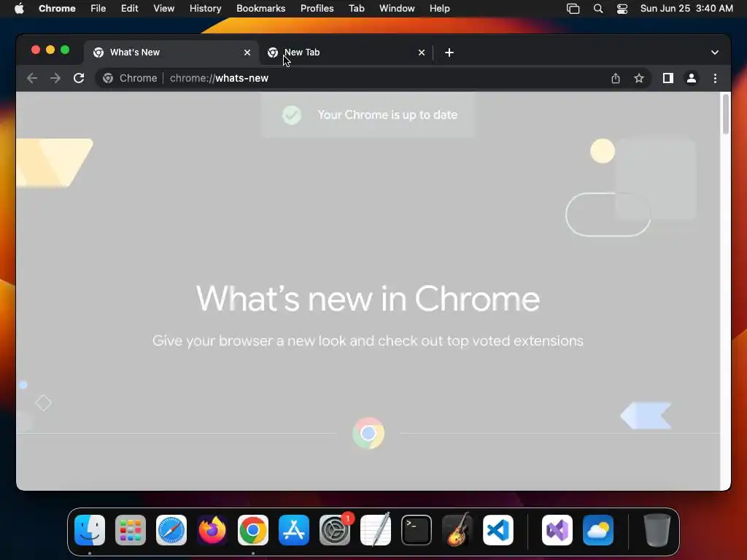Click "Your Chrome is up to date" banner
The height and width of the screenshot is (560, 747).
click(x=368, y=114)
